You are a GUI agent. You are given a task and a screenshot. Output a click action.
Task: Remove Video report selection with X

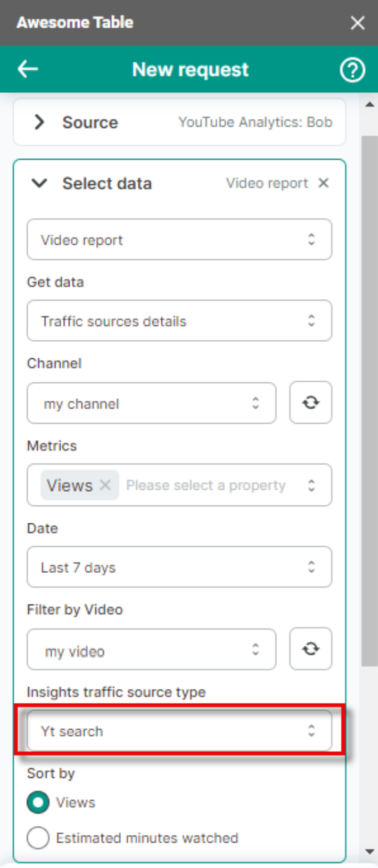(x=324, y=184)
